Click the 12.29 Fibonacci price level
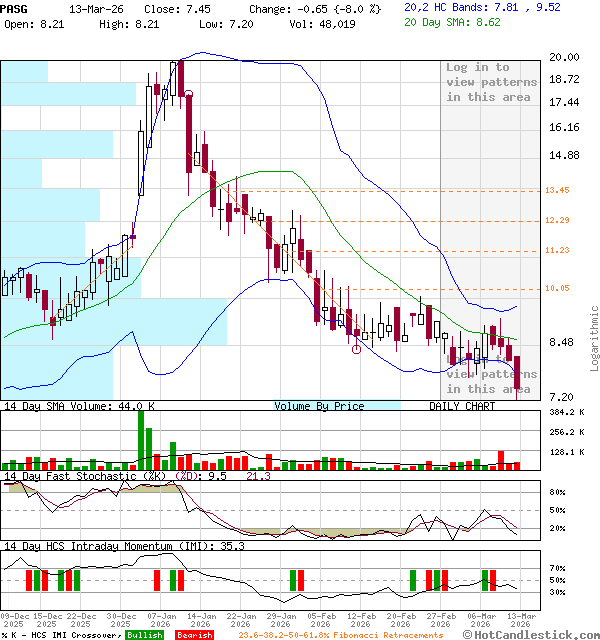The width and height of the screenshot is (600, 640). (x=557, y=220)
